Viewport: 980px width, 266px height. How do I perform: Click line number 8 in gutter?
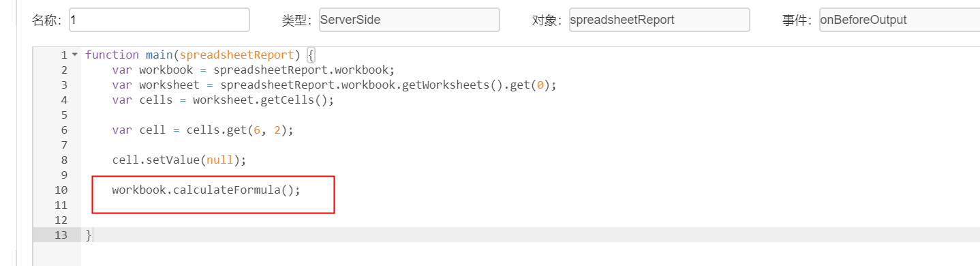coord(64,160)
